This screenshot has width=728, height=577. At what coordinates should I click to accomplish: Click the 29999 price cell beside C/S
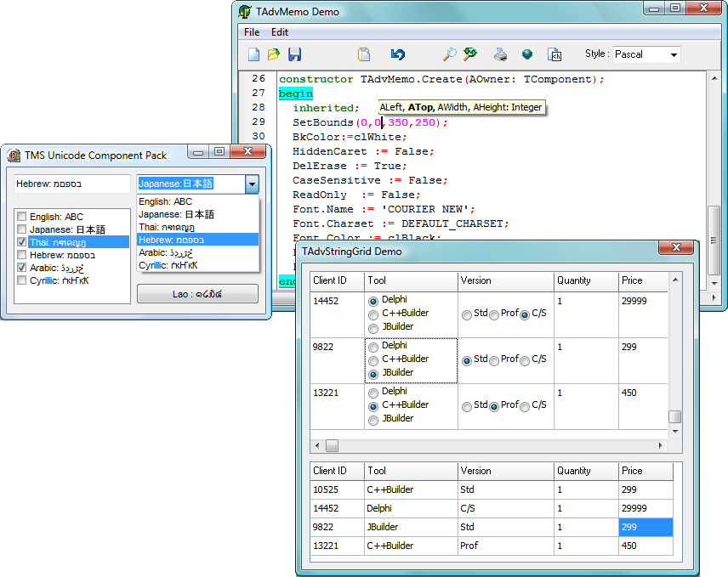coord(646,508)
